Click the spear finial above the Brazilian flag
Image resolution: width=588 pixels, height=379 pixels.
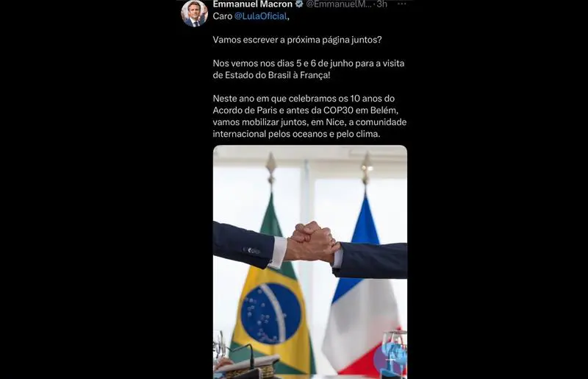point(270,168)
